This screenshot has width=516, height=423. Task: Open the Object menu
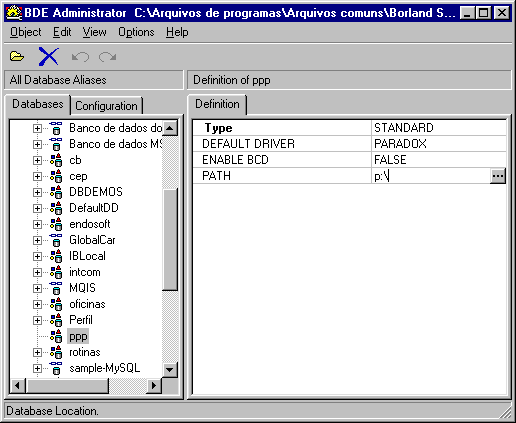[26, 32]
